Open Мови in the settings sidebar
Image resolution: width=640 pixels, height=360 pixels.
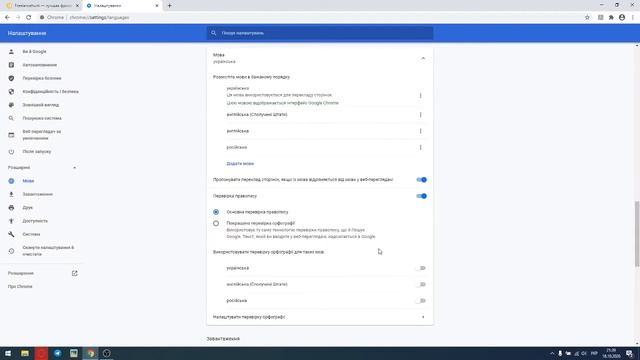[x=28, y=181]
